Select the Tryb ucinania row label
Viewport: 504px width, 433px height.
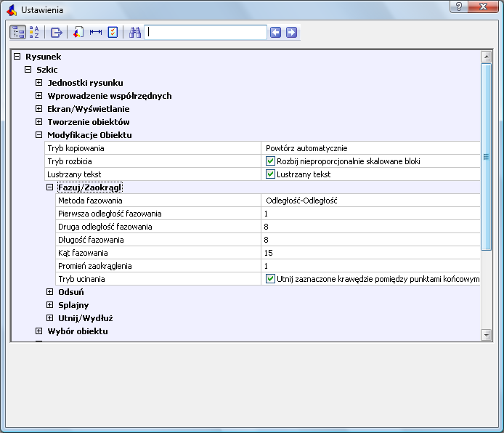[81, 279]
